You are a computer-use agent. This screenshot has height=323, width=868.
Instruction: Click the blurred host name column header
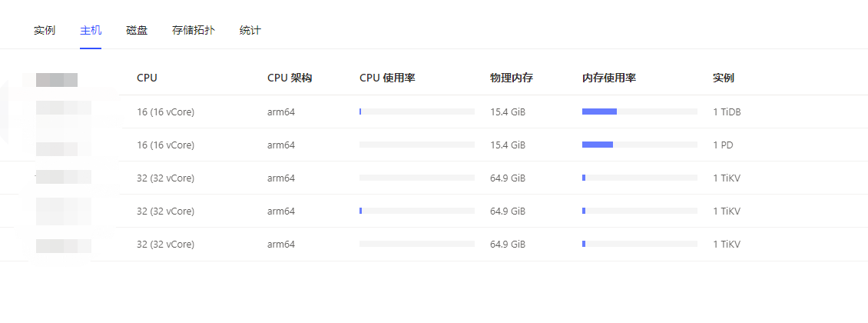point(57,78)
